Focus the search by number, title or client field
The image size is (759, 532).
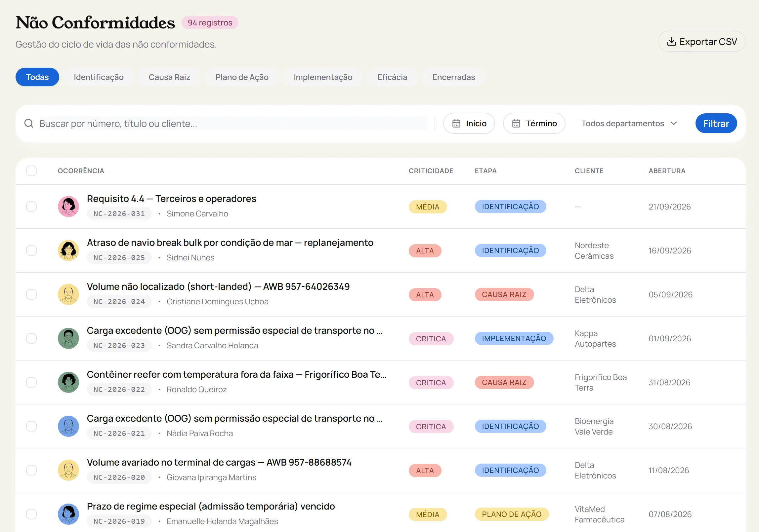click(233, 124)
